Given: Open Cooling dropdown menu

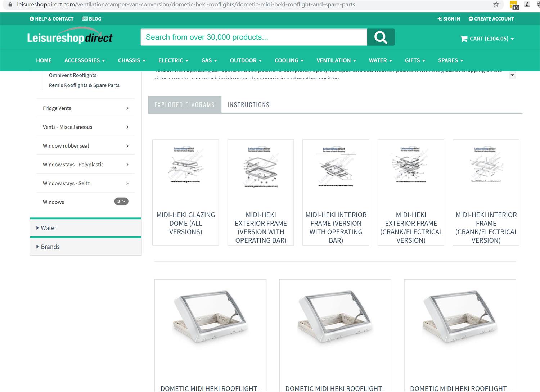Looking at the screenshot, I should click(289, 60).
